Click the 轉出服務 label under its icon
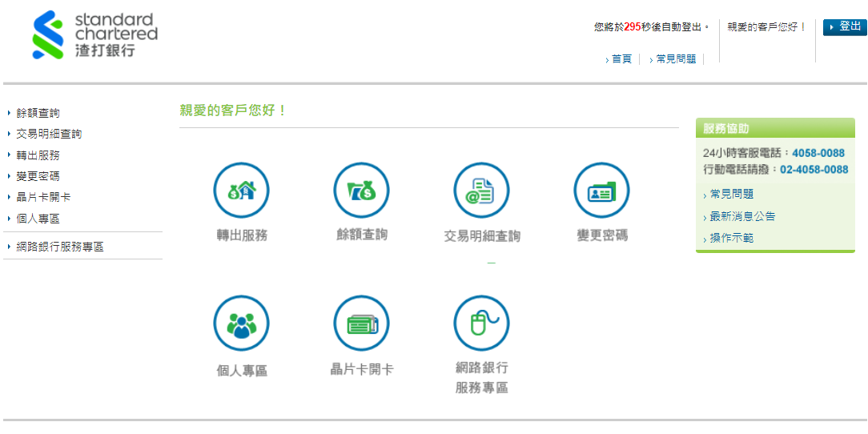This screenshot has height=434, width=868. [242, 235]
